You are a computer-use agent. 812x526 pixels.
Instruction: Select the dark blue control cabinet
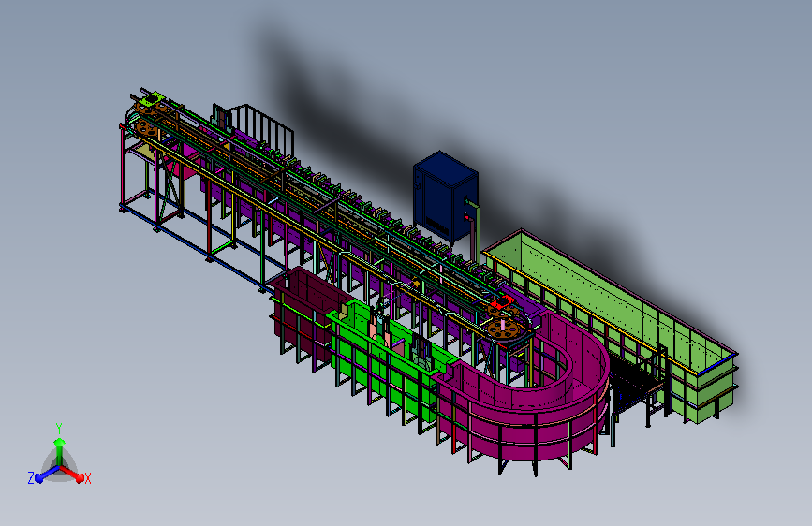[x=445, y=197]
